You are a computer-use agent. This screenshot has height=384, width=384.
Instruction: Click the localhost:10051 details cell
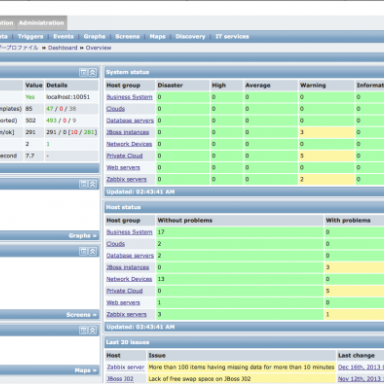tap(72, 97)
